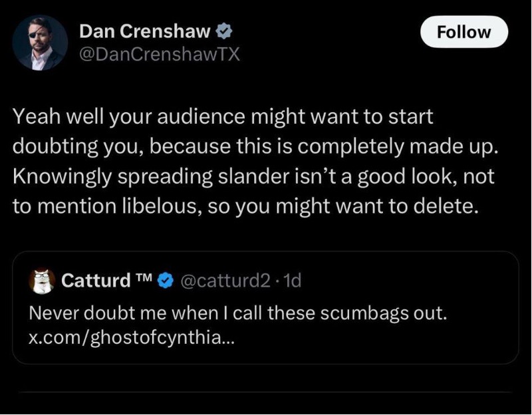Click Catturd's blue verified badge
The height and width of the screenshot is (415, 532).
(164, 281)
